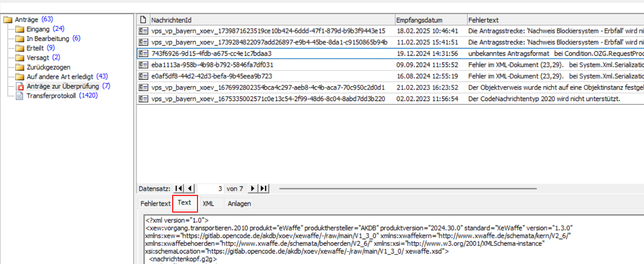The height and width of the screenshot is (264, 644).
Task: Switch to the XML tab
Action: pyautogui.click(x=208, y=203)
